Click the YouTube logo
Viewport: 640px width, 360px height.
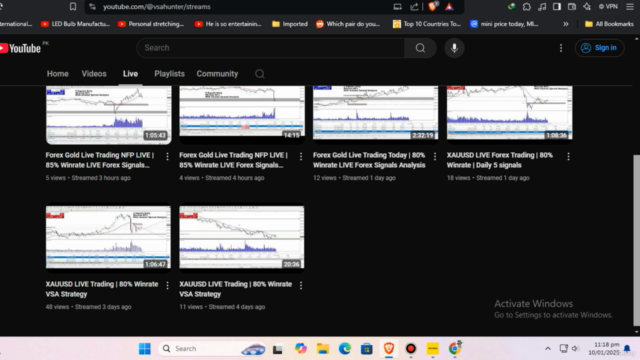[20, 48]
